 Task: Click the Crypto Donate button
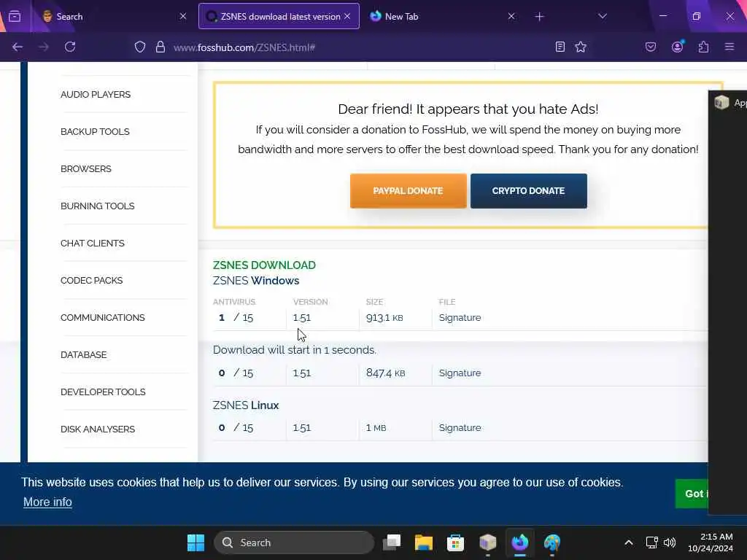point(529,191)
